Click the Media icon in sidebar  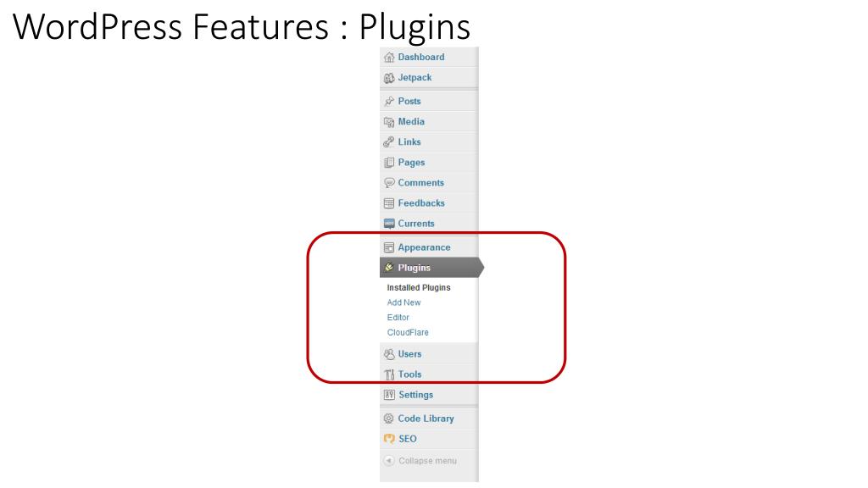(389, 122)
